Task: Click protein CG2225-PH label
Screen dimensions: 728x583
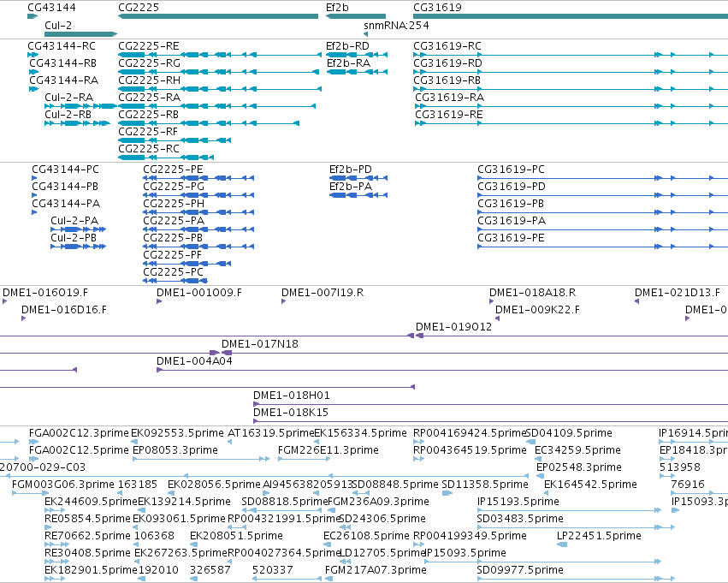Action: pyautogui.click(x=173, y=204)
